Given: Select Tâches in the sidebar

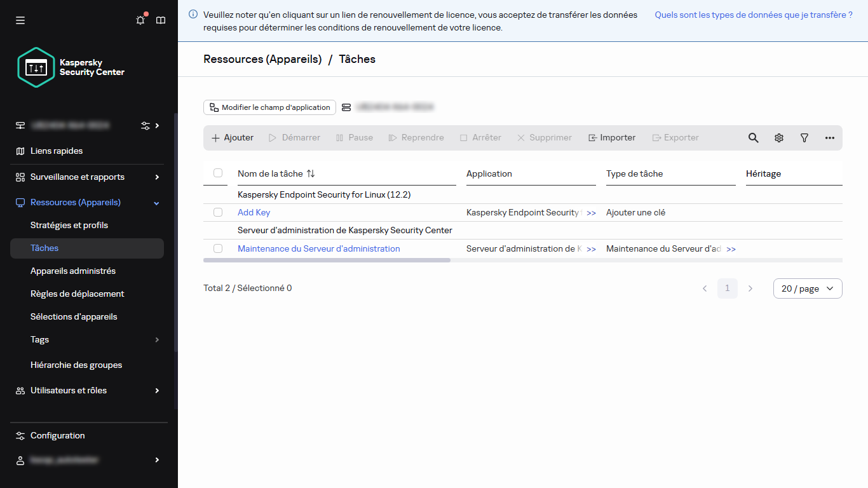Looking at the screenshot, I should click(87, 248).
